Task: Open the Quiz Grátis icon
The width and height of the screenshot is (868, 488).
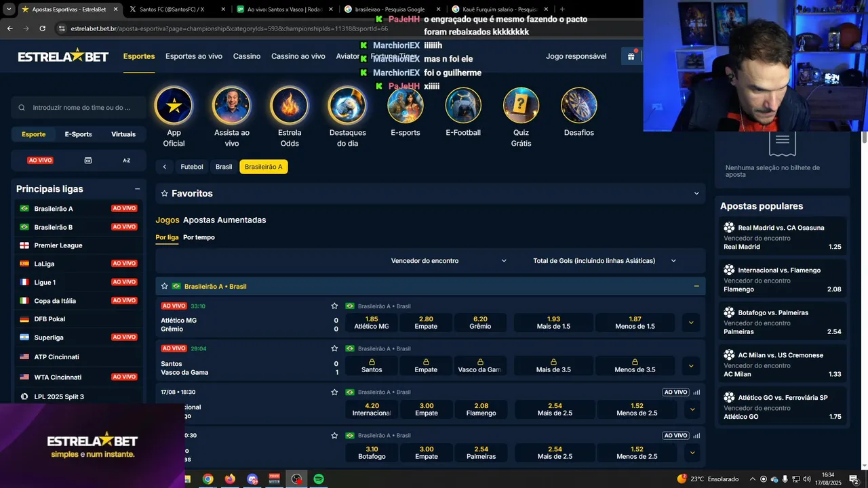Action: coord(521,105)
